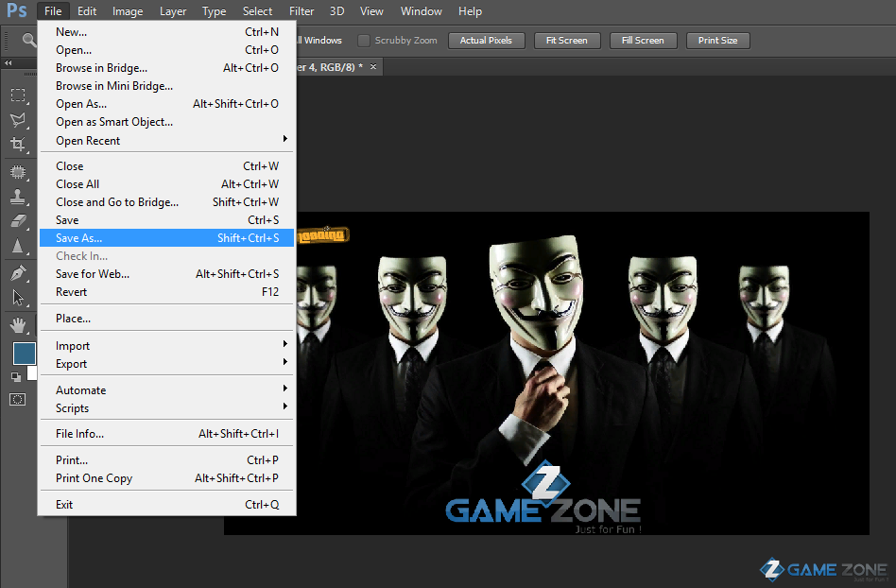Open the File menu
This screenshot has height=588, width=896.
(x=53, y=10)
